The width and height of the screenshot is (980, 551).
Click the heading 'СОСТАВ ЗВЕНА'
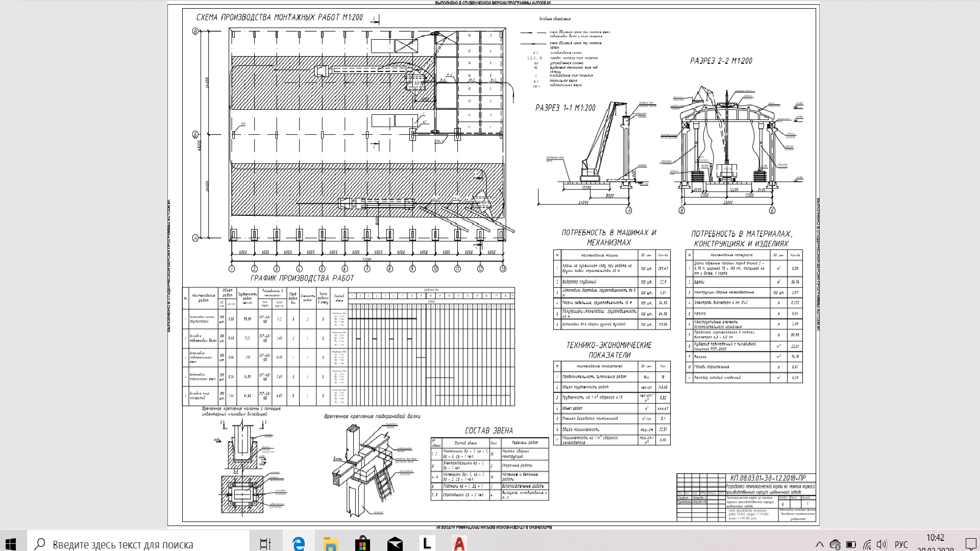[x=488, y=431]
